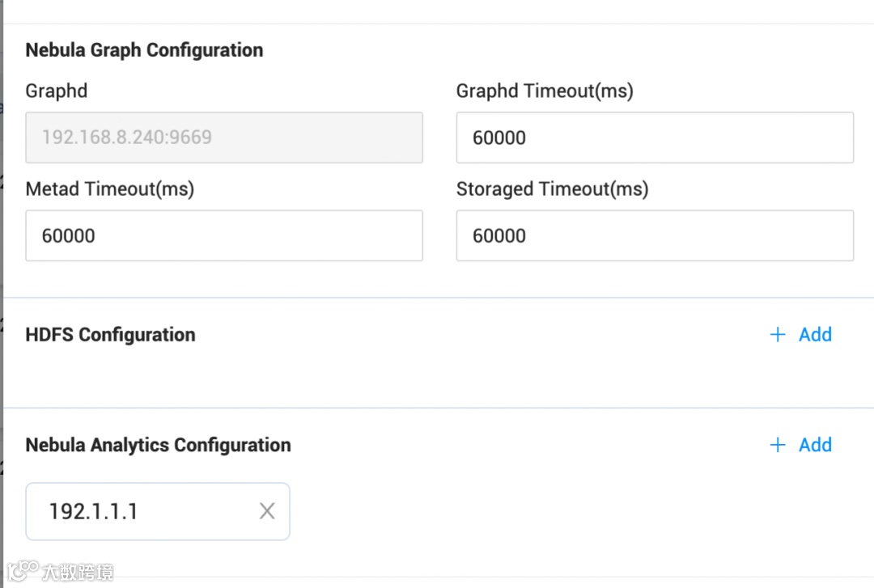The width and height of the screenshot is (874, 588).
Task: Click the Graphd field label
Action: [57, 91]
